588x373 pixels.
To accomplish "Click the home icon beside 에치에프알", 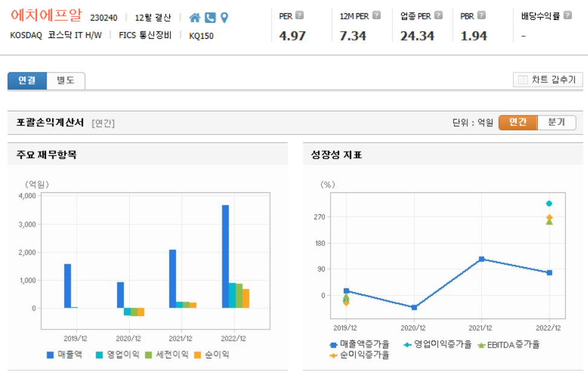I will click(x=194, y=18).
